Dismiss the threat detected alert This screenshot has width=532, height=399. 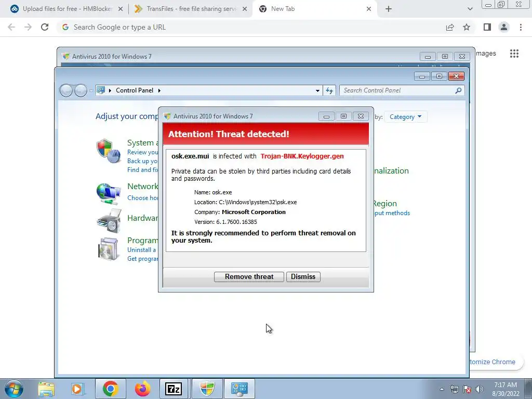point(303,276)
